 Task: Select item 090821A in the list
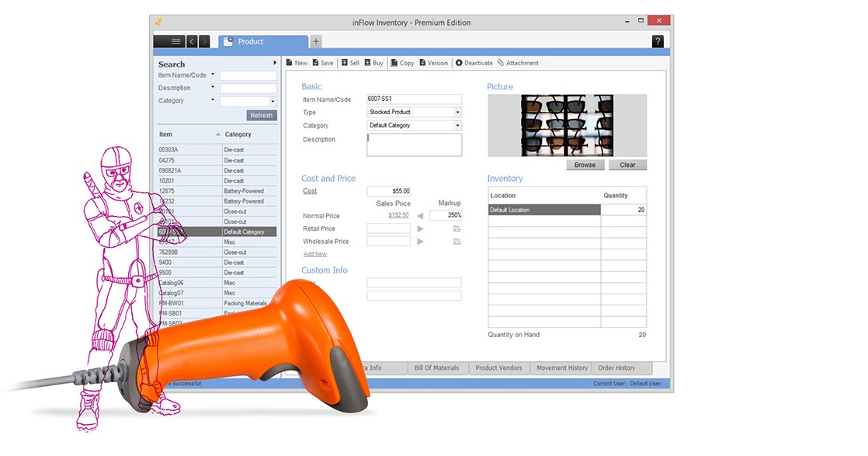(x=217, y=171)
